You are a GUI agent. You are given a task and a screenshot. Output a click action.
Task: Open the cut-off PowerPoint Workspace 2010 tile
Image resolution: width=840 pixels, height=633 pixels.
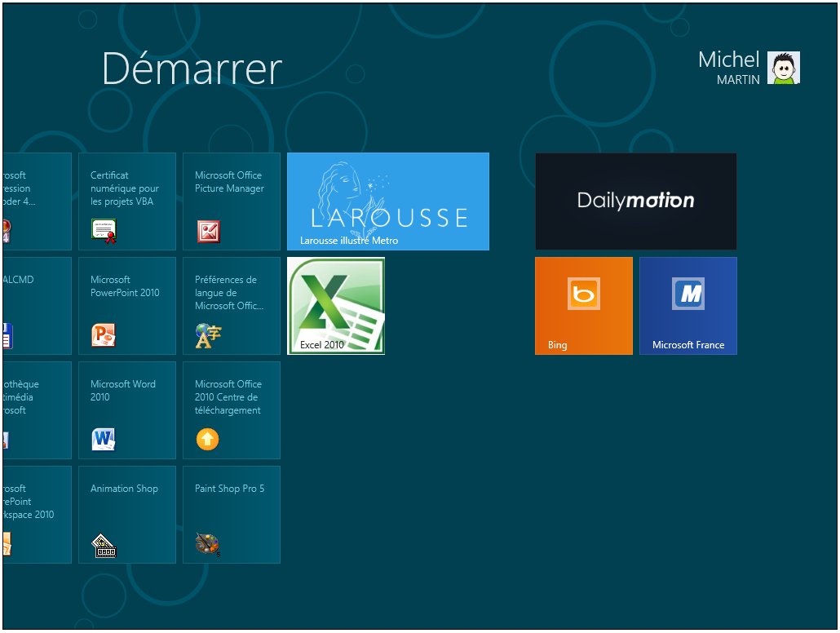pos(37,515)
